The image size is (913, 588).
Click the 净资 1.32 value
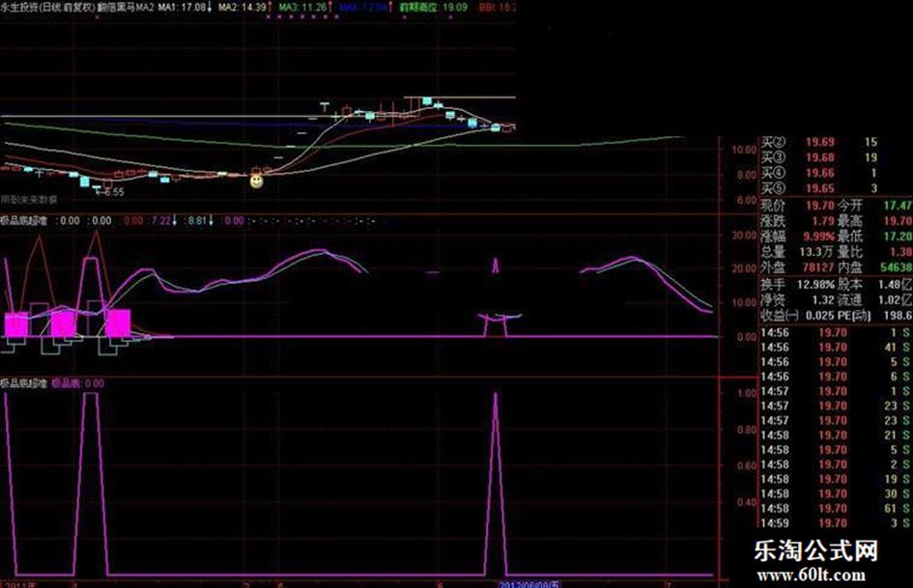823,300
